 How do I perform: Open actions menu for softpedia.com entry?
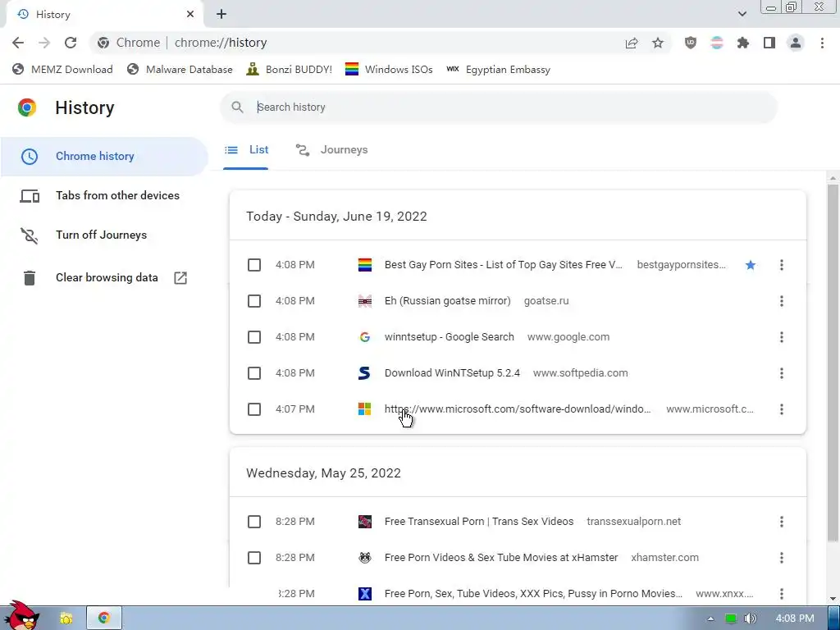coord(782,373)
